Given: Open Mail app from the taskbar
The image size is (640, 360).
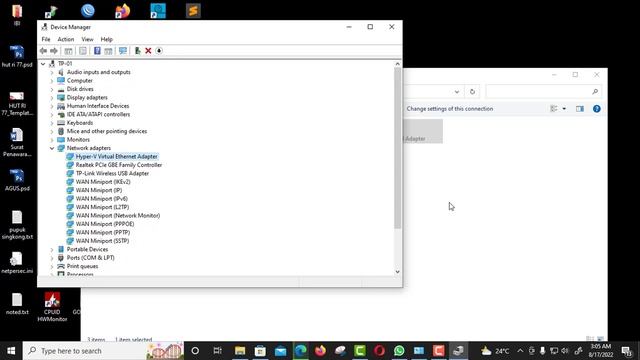Looking at the screenshot, I should click(280, 351).
